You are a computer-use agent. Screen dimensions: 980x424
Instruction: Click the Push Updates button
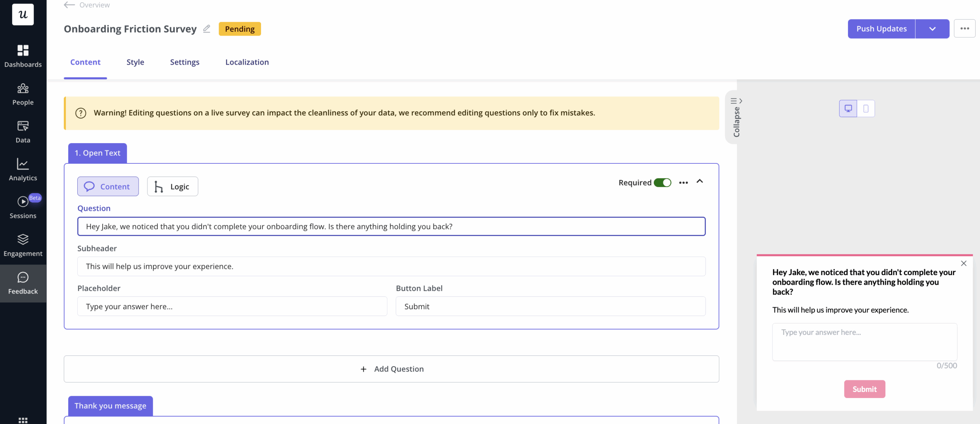pos(881,29)
